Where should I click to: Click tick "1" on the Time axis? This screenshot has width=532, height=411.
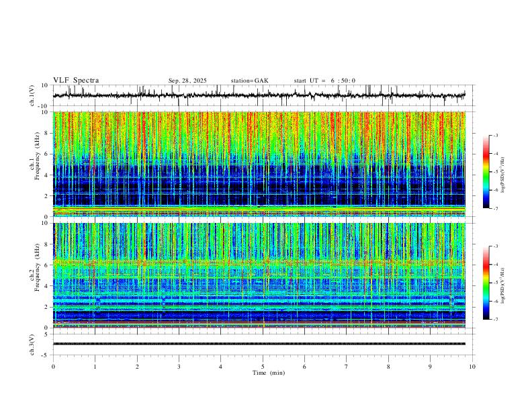[95, 367]
